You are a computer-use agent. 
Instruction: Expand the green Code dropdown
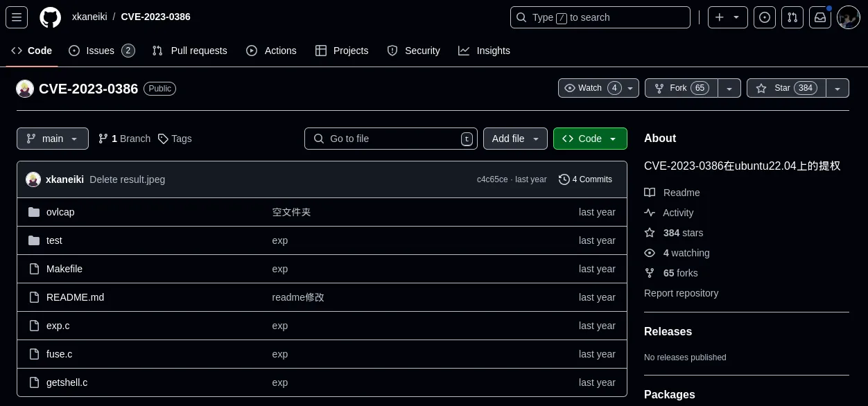point(590,139)
